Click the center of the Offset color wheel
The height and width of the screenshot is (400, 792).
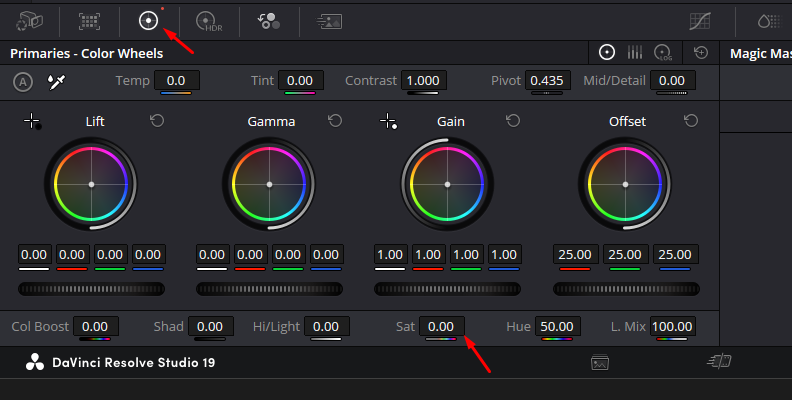coord(625,184)
